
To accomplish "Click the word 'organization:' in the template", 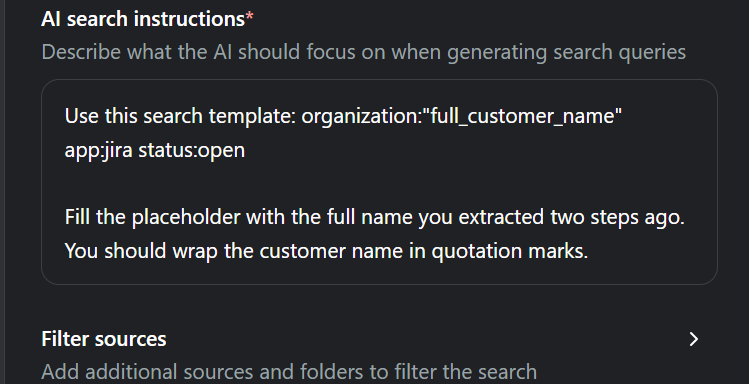I will (362, 117).
